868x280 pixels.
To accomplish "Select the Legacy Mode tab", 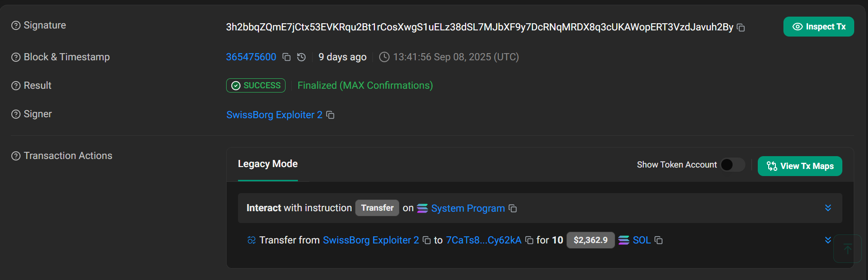I will coord(267,164).
